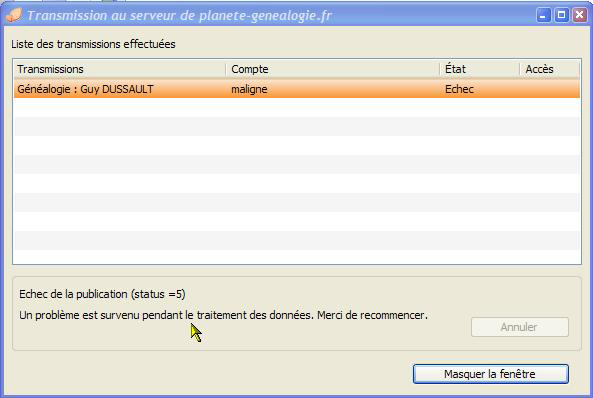Click the Echec de la publication status text
The width and height of the screenshot is (593, 398).
point(102,294)
